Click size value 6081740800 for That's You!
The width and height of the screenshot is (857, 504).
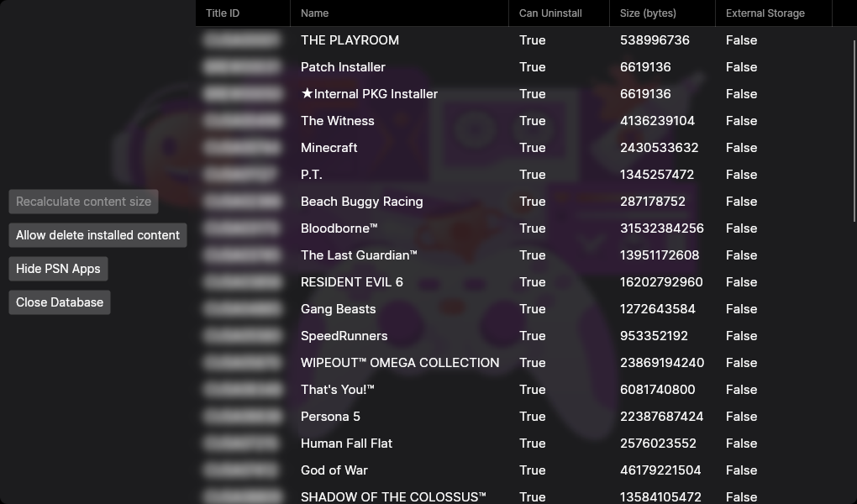click(x=658, y=389)
